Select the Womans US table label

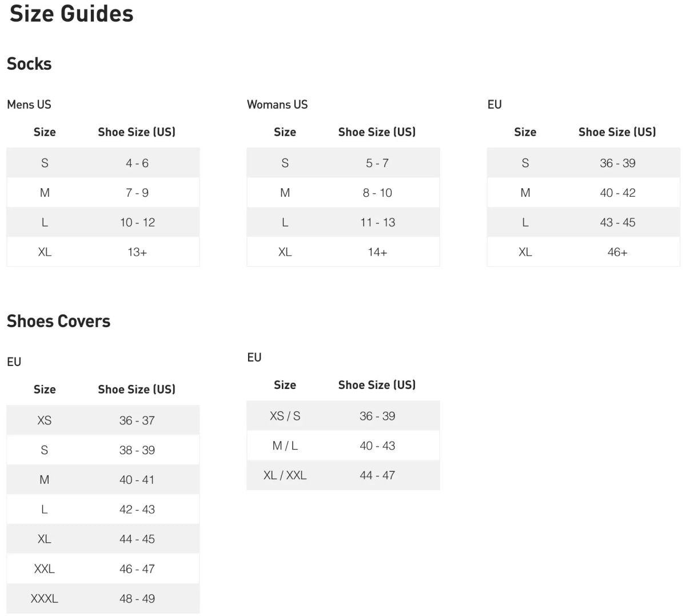[277, 105]
